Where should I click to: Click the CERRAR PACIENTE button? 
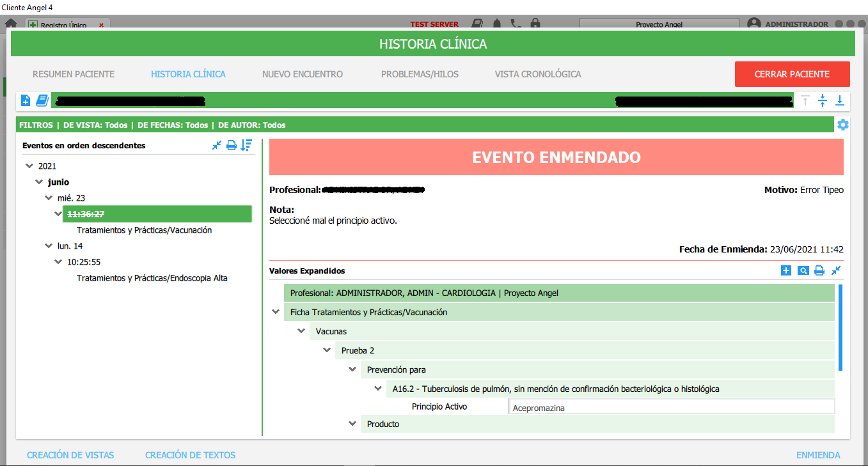(x=792, y=74)
